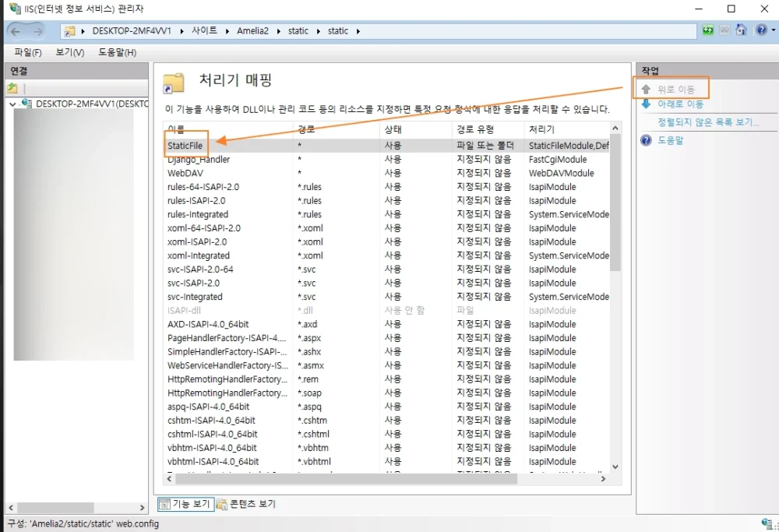
Task: Select the disabled ISAPI-dll row
Action: (386, 311)
